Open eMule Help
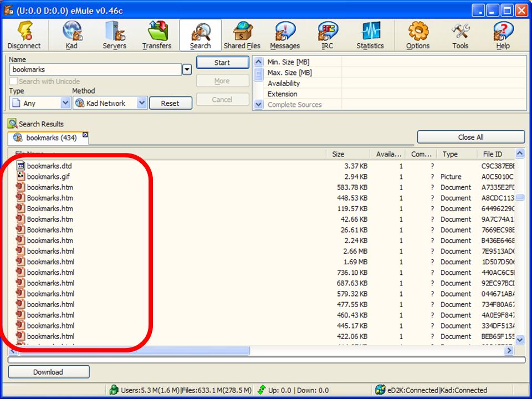This screenshot has height=399, width=532. tap(503, 35)
